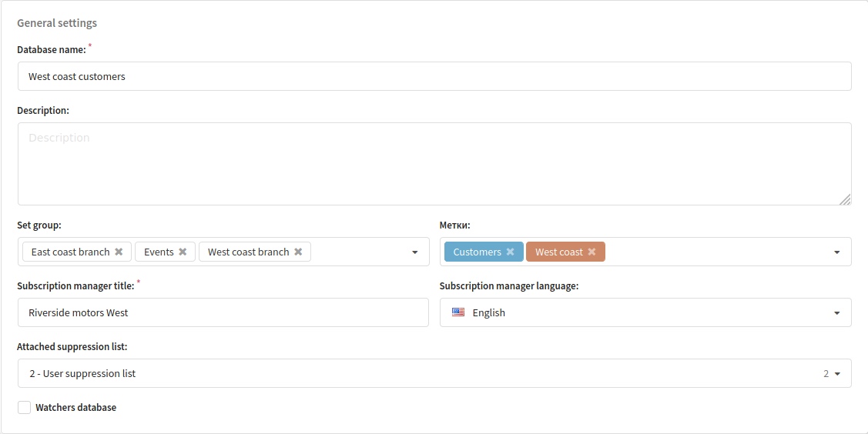Expand the Метки labels dropdown arrow
Viewport: 868px width, 434px height.
837,252
